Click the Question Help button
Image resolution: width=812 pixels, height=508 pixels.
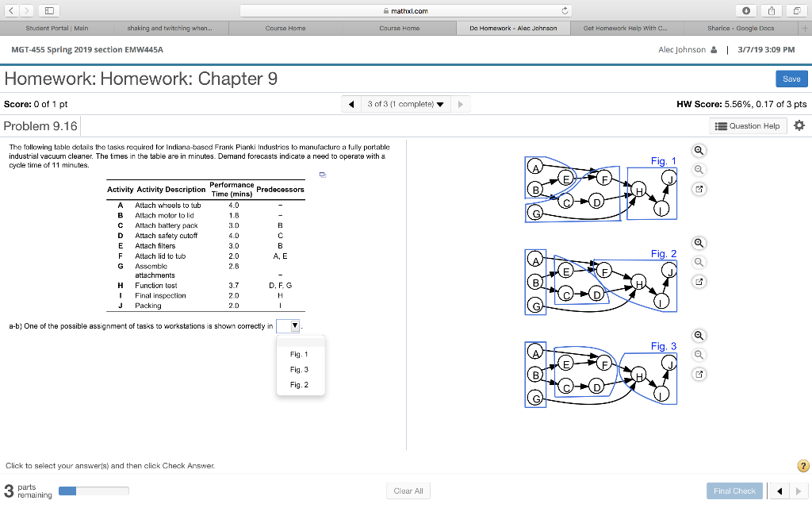coord(747,125)
